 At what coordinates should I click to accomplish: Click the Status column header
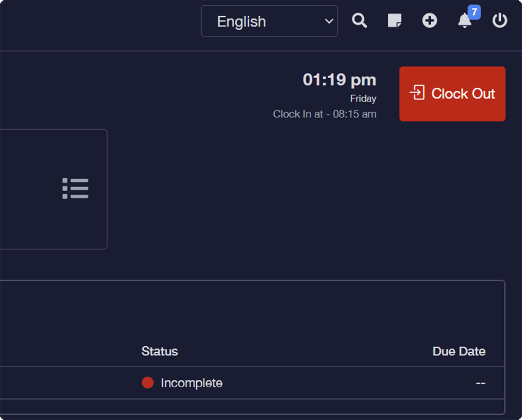[x=159, y=351]
